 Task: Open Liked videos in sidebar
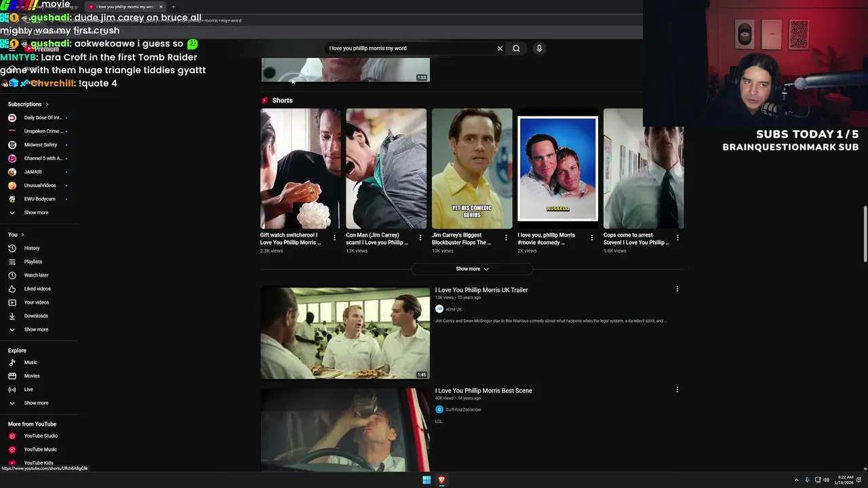coord(37,289)
